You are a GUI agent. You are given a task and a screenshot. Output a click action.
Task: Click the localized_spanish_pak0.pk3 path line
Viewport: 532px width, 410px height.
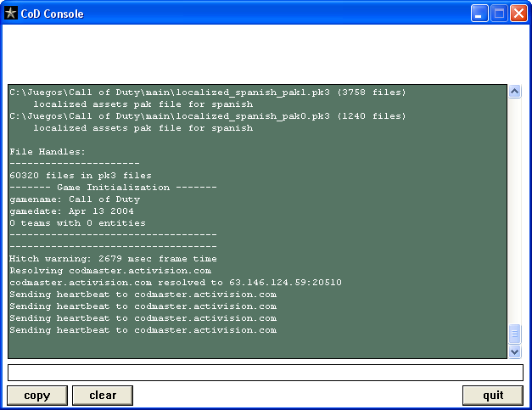coord(208,116)
